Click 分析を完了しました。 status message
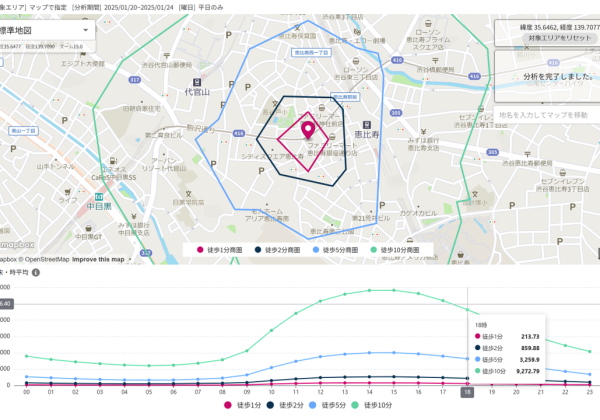Viewport: 600px width, 420px height. coord(558,77)
